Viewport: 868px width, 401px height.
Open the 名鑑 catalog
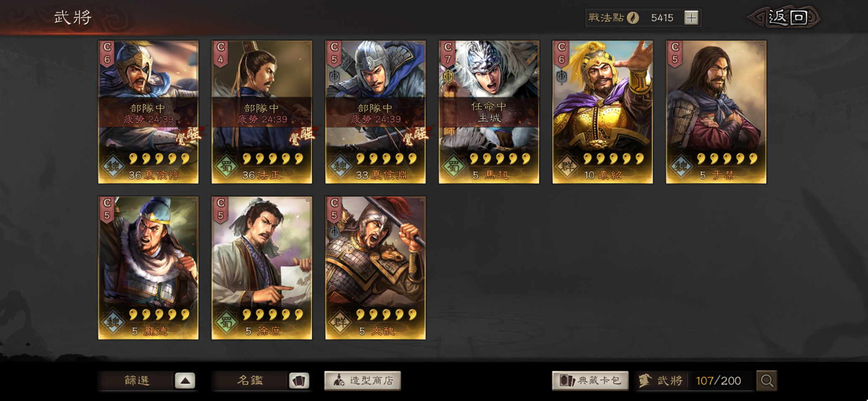tap(250, 381)
